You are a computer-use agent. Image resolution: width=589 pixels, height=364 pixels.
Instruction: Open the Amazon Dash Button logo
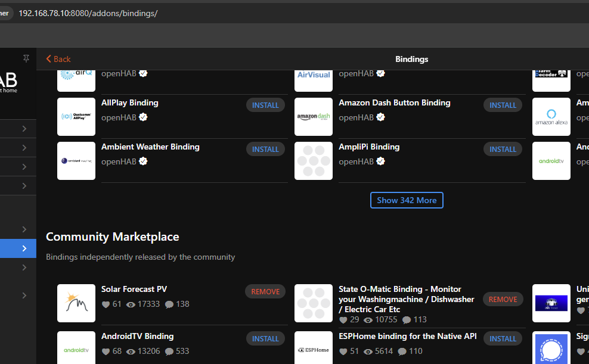[314, 117]
